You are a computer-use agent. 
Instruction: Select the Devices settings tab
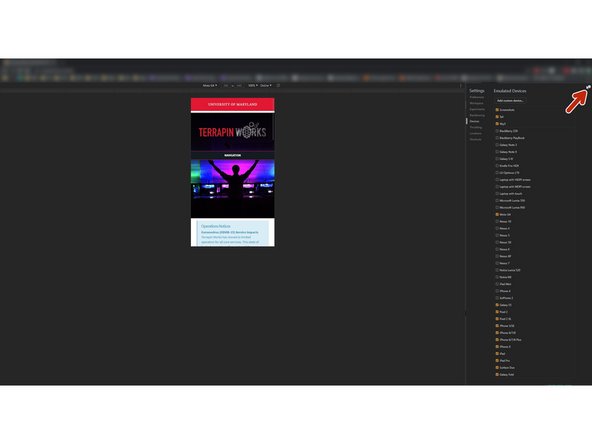474,121
